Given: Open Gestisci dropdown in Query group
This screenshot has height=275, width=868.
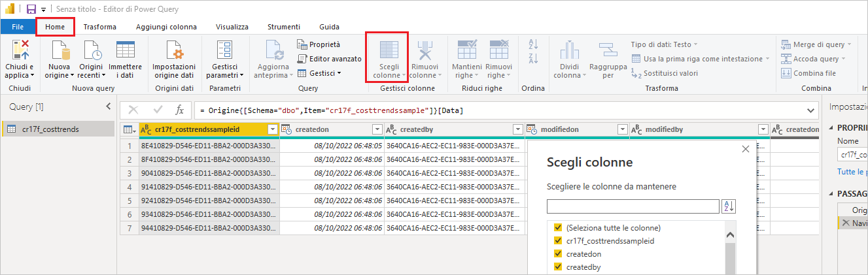Looking at the screenshot, I should (319, 73).
